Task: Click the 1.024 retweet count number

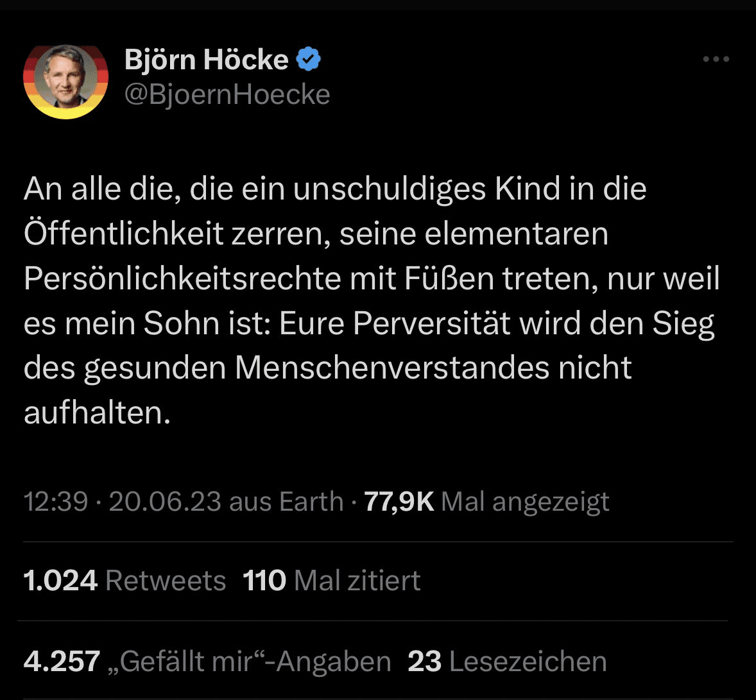Action: [x=60, y=581]
